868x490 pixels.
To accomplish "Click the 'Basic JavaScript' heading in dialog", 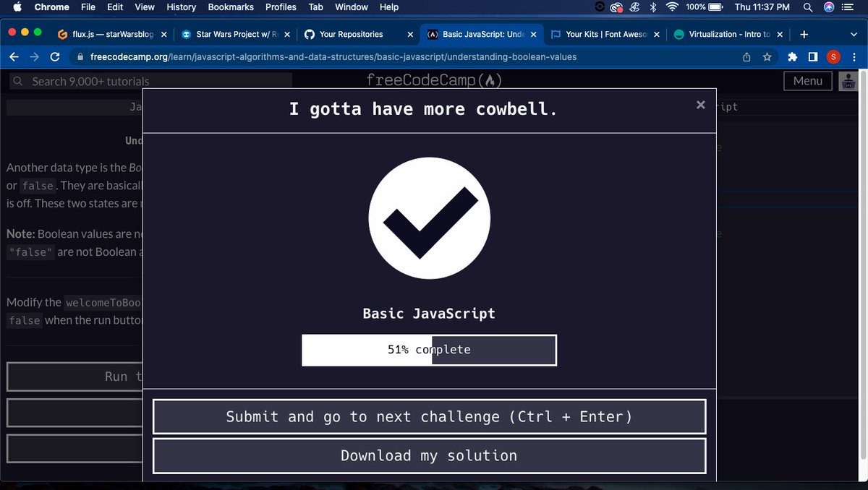I will [429, 314].
